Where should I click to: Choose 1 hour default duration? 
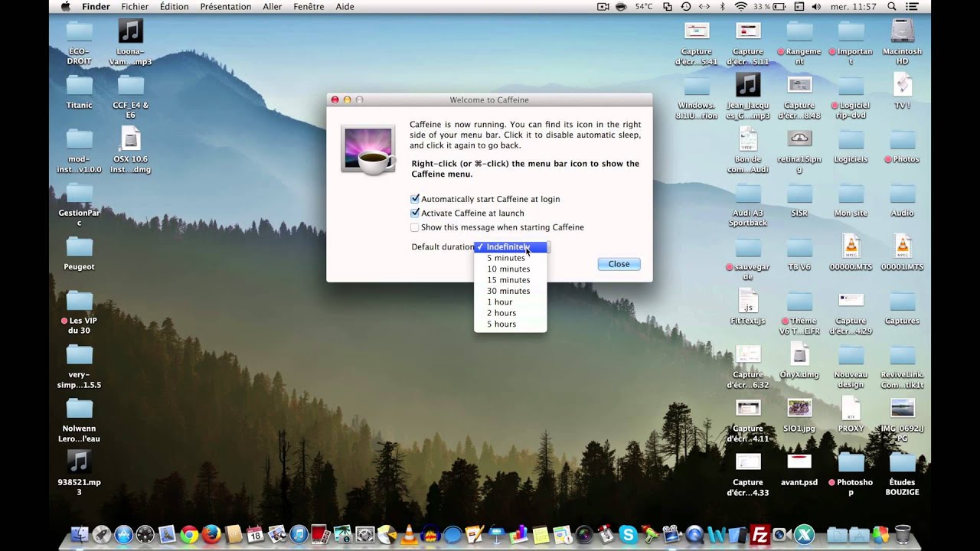pyautogui.click(x=510, y=302)
